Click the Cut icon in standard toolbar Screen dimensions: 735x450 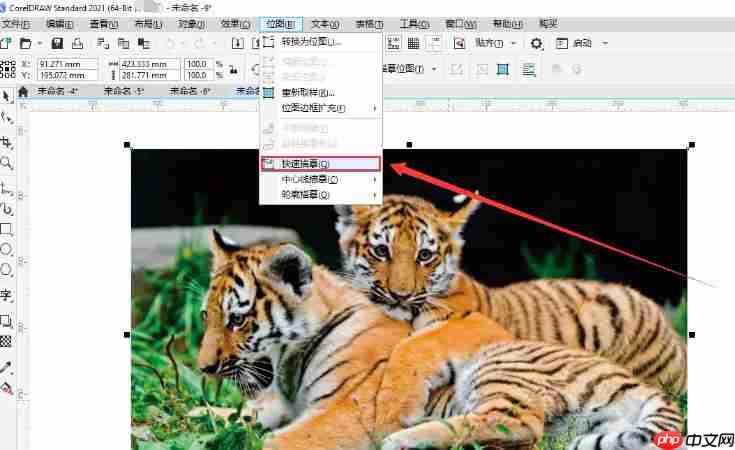(x=103, y=44)
